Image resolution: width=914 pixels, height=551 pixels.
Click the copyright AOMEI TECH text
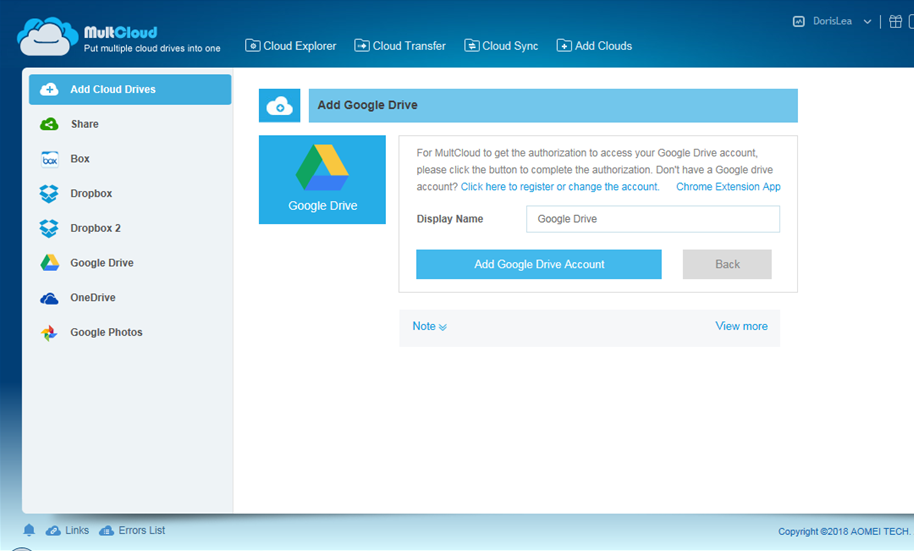[x=845, y=531]
